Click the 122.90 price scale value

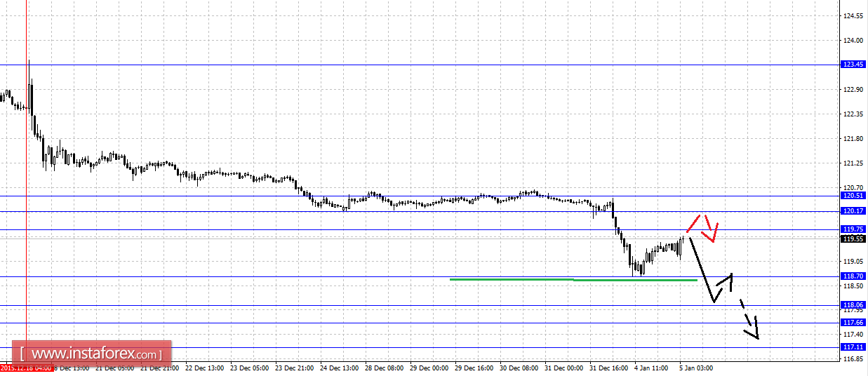[x=853, y=89]
